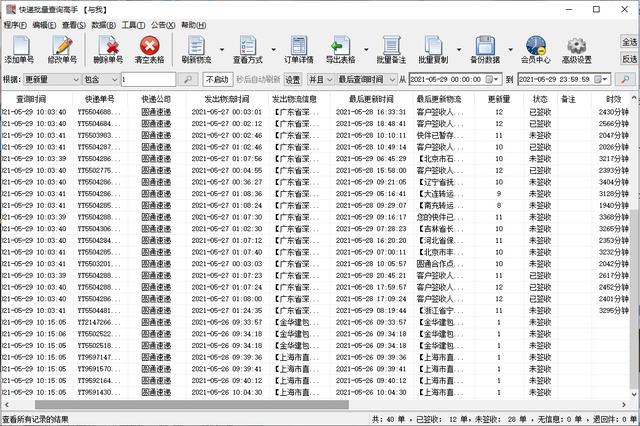The width and height of the screenshot is (640, 426).
Task: Open the 工具(T) menu
Action: 133,25
